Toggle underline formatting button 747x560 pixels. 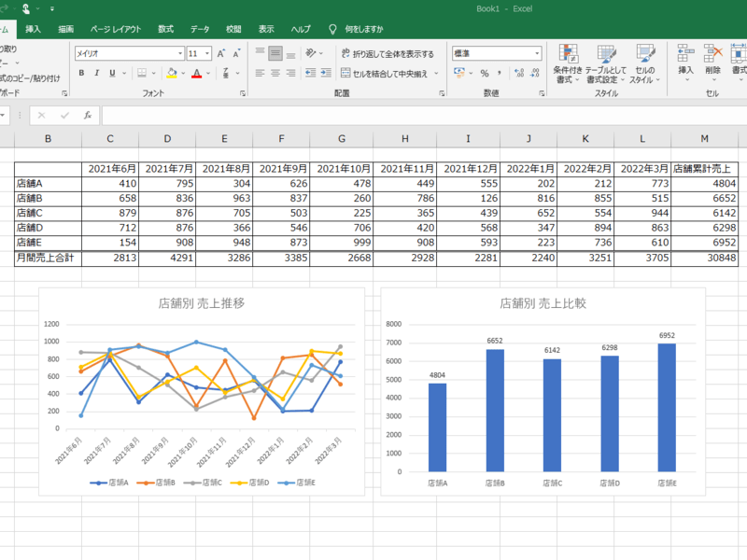coord(112,73)
